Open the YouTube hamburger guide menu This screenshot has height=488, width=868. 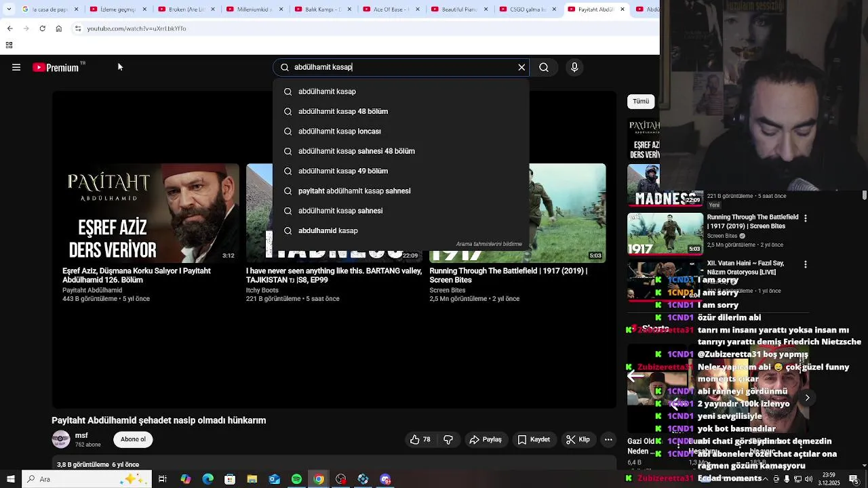click(x=16, y=67)
